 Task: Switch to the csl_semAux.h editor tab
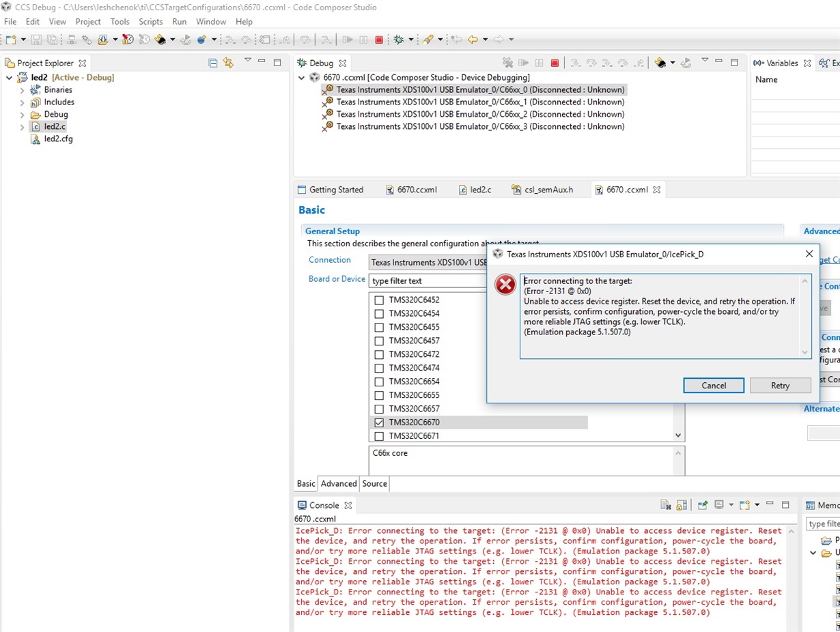pos(542,190)
